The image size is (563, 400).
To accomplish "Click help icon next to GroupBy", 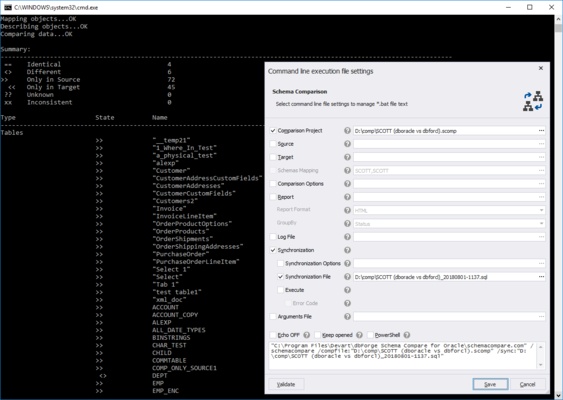I will [x=347, y=223].
